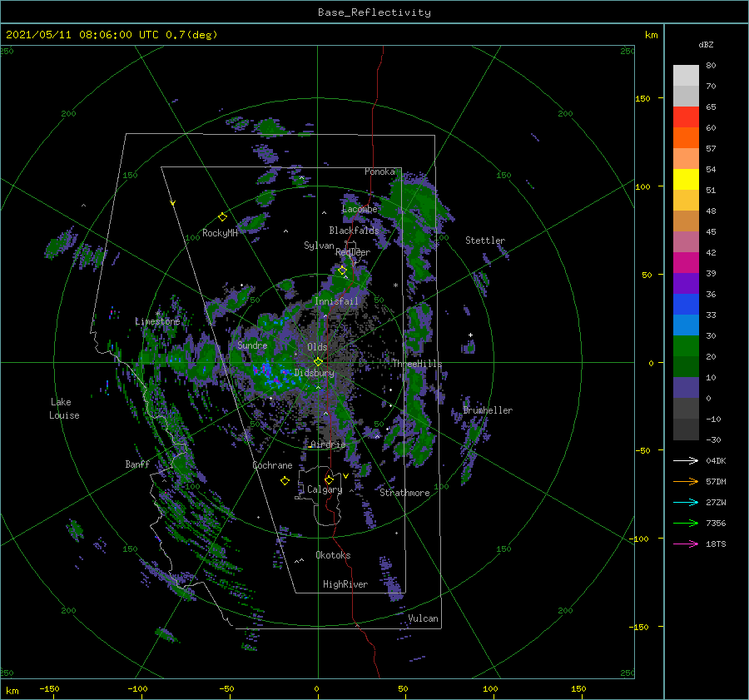Click the magenta 18TS arrow in legend
Image resolution: width=749 pixels, height=700 pixels.
[686, 544]
